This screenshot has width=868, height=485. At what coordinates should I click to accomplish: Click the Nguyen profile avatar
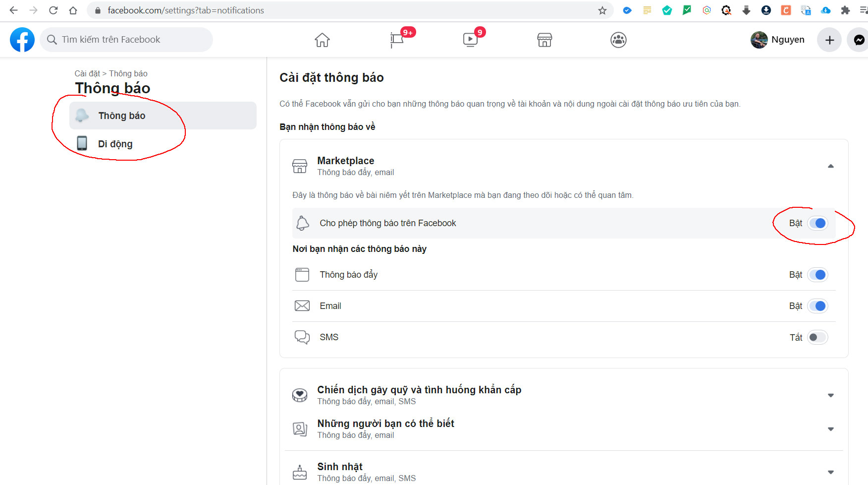759,40
